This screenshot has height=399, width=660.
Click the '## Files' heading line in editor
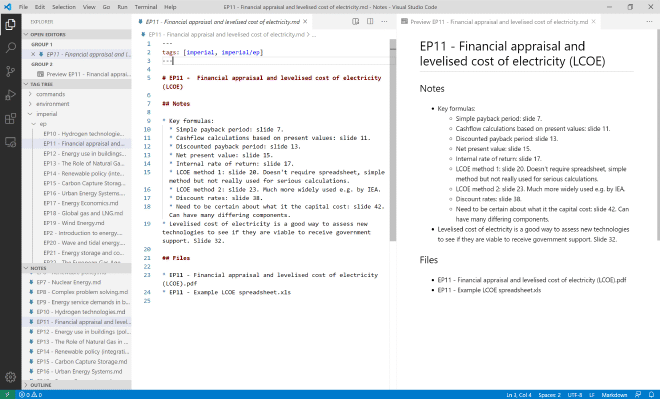pyautogui.click(x=176, y=258)
